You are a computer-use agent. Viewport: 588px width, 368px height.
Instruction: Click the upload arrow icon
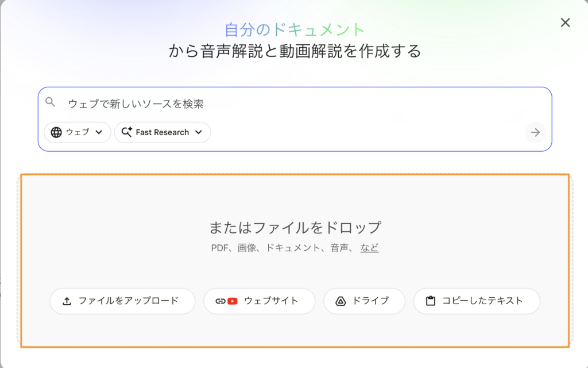(x=67, y=301)
